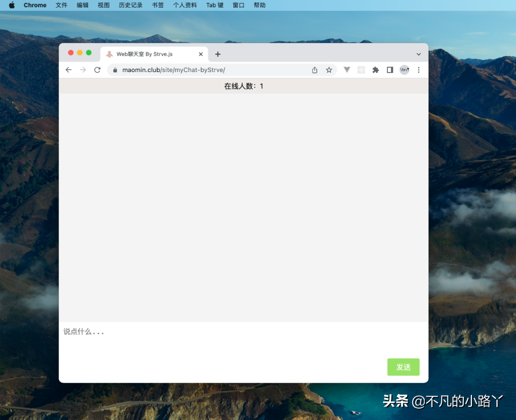Bookmark the page with the star icon
This screenshot has width=516, height=420.
pos(329,70)
